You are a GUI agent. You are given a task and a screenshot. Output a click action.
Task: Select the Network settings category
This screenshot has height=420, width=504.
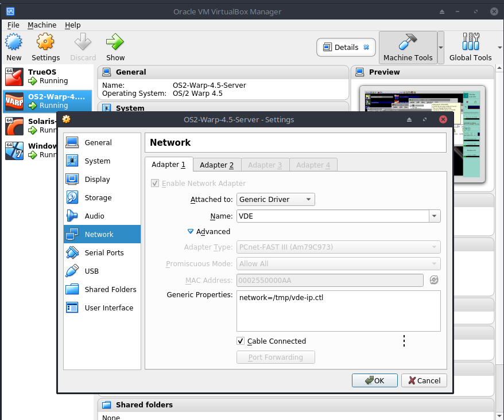coord(102,234)
